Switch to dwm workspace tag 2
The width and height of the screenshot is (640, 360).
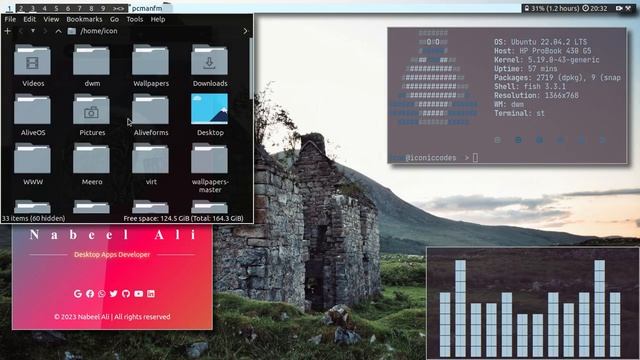(21, 8)
